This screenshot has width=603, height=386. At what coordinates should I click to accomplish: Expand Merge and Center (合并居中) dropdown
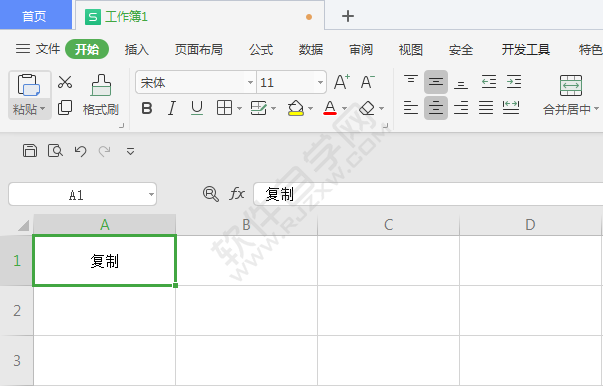coord(596,109)
